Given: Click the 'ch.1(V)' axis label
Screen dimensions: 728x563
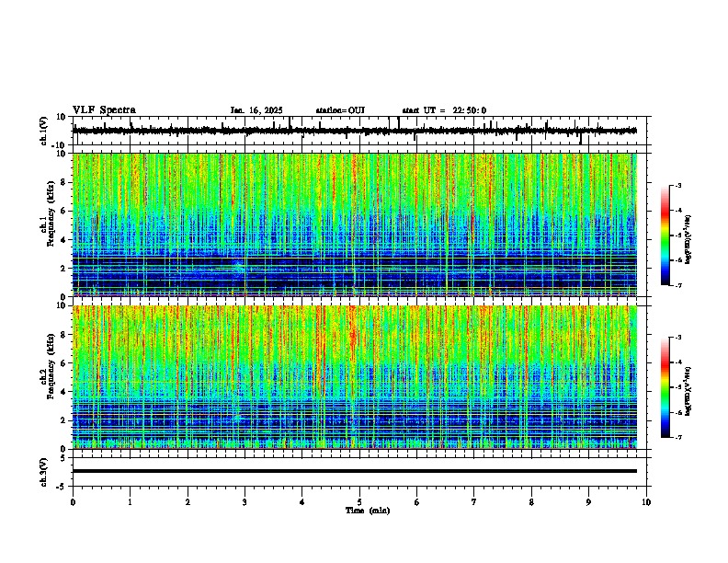Looking at the screenshot, I should coord(44,131).
